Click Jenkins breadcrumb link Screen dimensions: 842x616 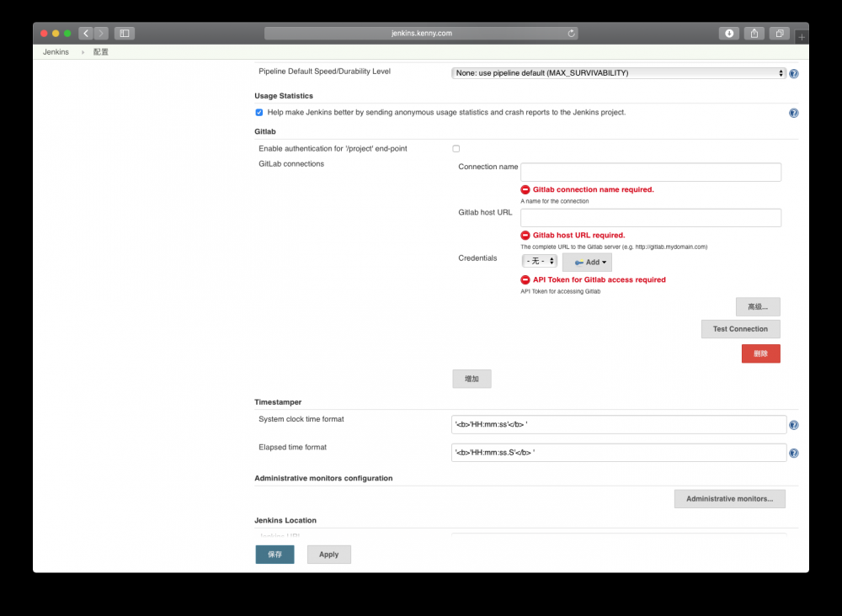point(56,52)
